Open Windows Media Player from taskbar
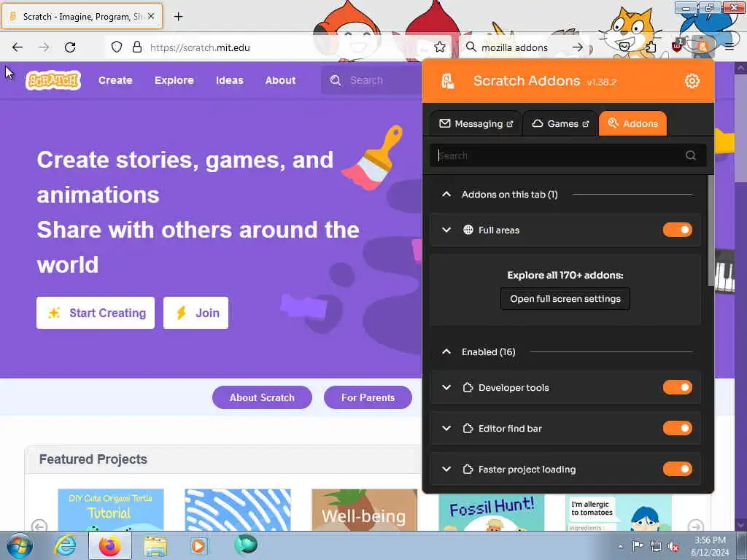The width and height of the screenshot is (747, 560). tap(198, 545)
